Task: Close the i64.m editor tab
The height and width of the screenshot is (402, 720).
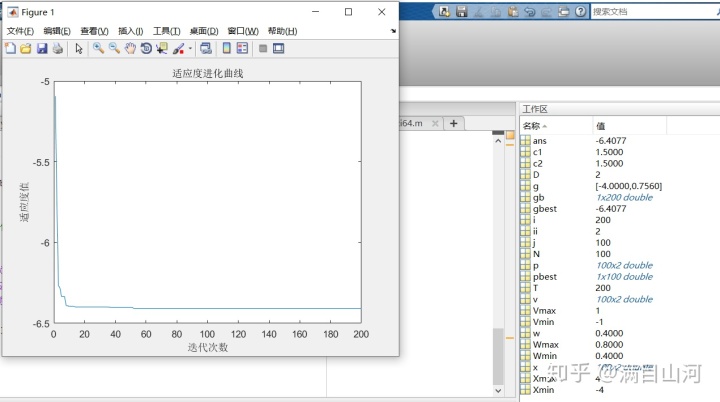Action: tap(435, 123)
